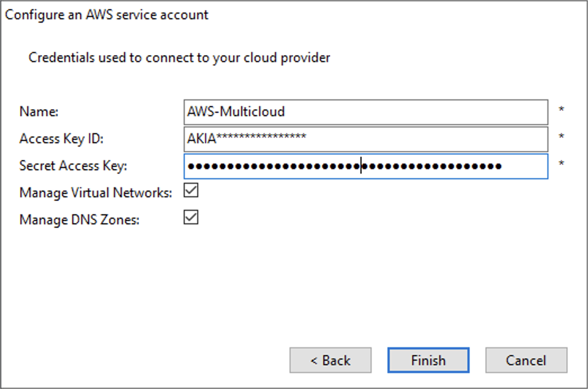Cancel the AWS account setup
588x389 pixels.
pyautogui.click(x=526, y=360)
